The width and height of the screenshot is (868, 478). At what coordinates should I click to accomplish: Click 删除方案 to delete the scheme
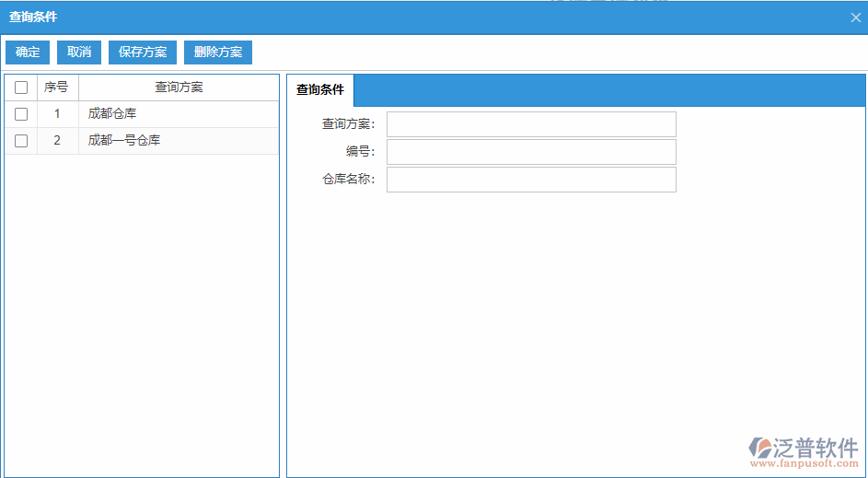218,52
